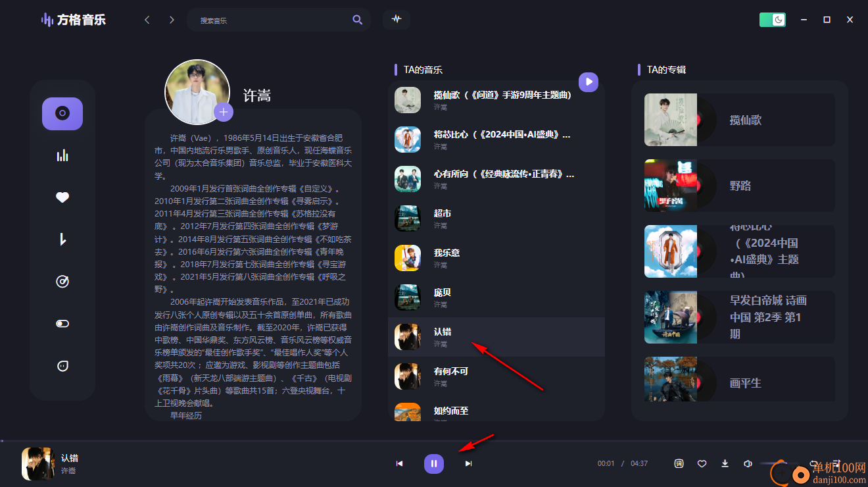Show lyrics with the 词 icon
This screenshot has height=487, width=868.
pyautogui.click(x=679, y=463)
